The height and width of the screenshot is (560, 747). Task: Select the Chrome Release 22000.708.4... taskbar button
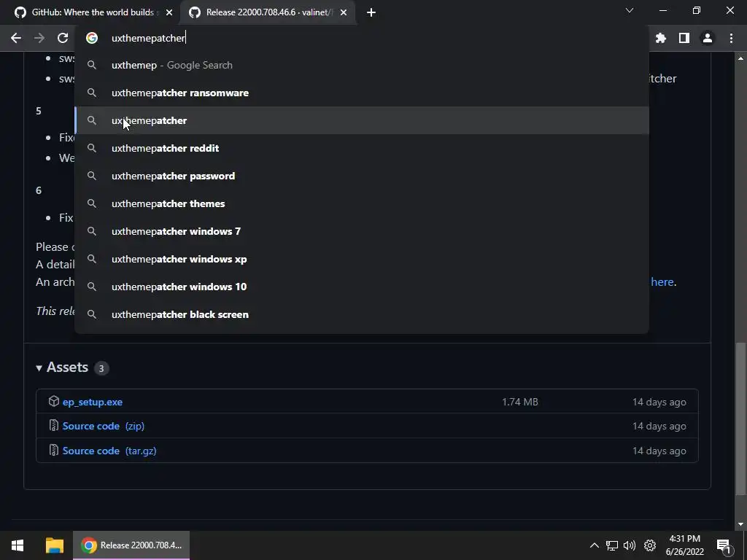pyautogui.click(x=131, y=545)
